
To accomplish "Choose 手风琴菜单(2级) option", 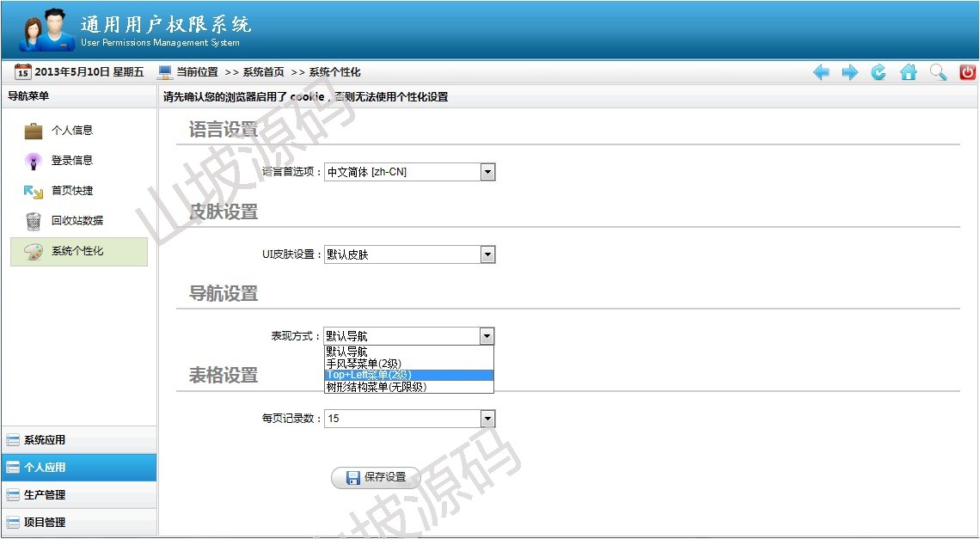I will click(408, 364).
